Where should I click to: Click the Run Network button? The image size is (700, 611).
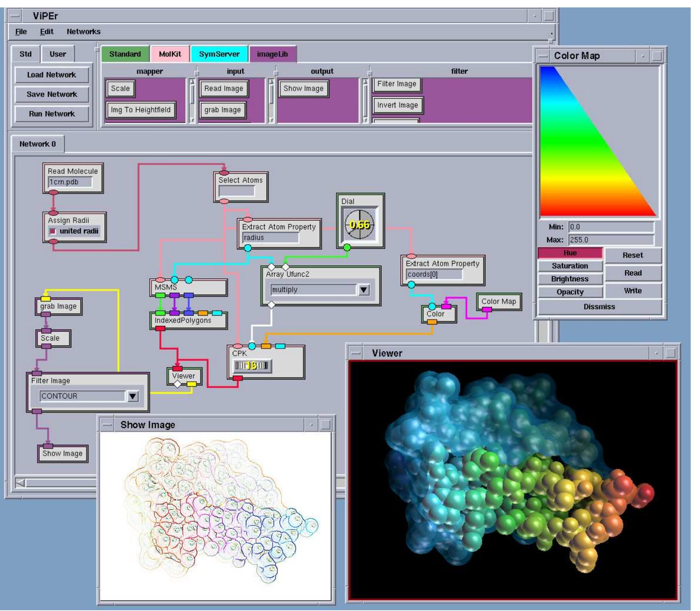52,114
